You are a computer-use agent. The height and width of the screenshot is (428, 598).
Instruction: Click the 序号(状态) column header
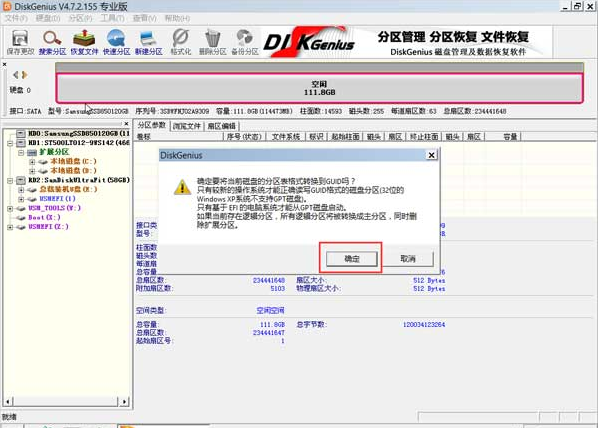coord(244,137)
